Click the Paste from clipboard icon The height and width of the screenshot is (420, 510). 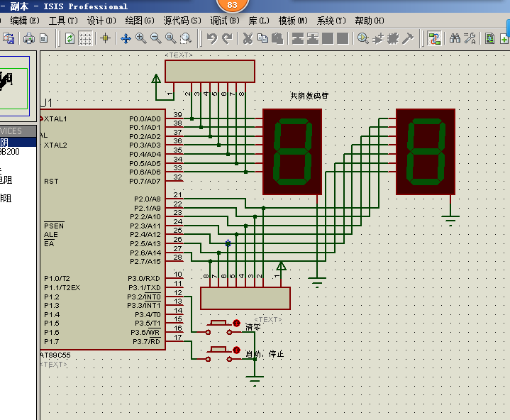(x=277, y=38)
